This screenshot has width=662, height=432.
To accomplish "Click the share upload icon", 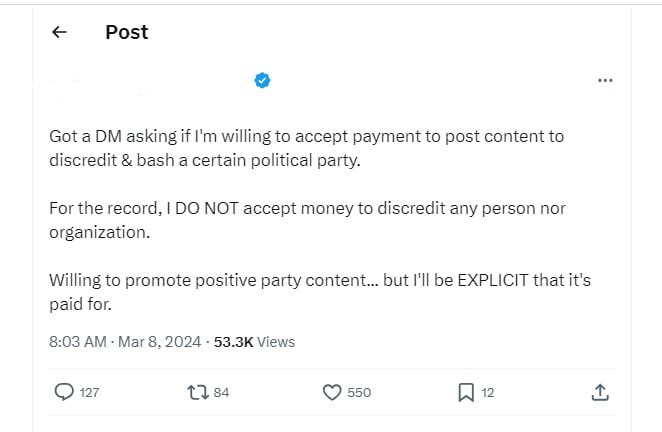I will click(x=600, y=393).
